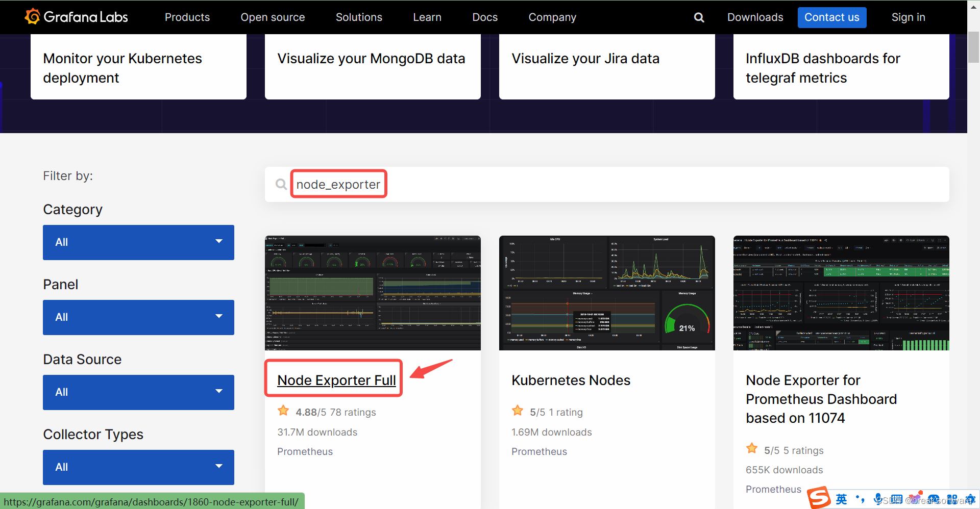This screenshot has height=509, width=980.
Task: Click Prometheus under Node Exporter Full
Action: pyautogui.click(x=305, y=451)
